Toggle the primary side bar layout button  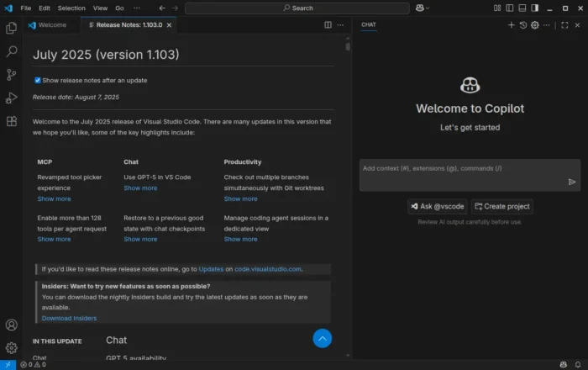pyautogui.click(x=509, y=8)
